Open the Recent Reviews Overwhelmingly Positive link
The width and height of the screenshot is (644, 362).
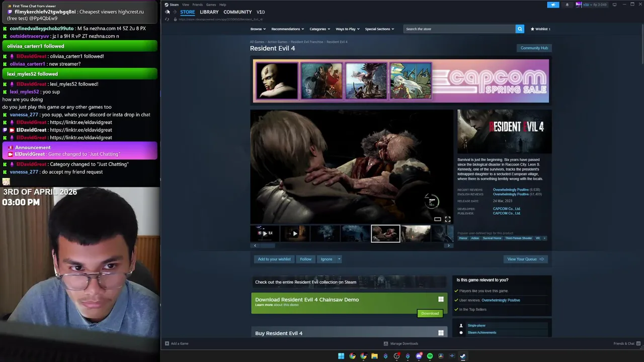(511, 190)
